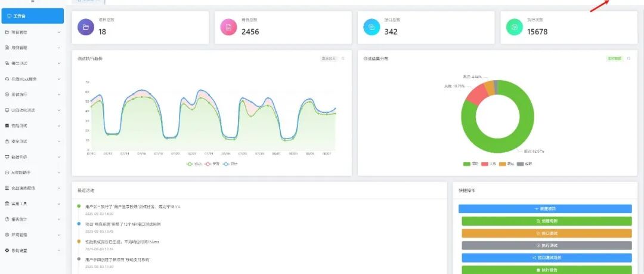Click the chat icon beside AI智能助手
This screenshot has height=274, width=644.
[x=7, y=173]
